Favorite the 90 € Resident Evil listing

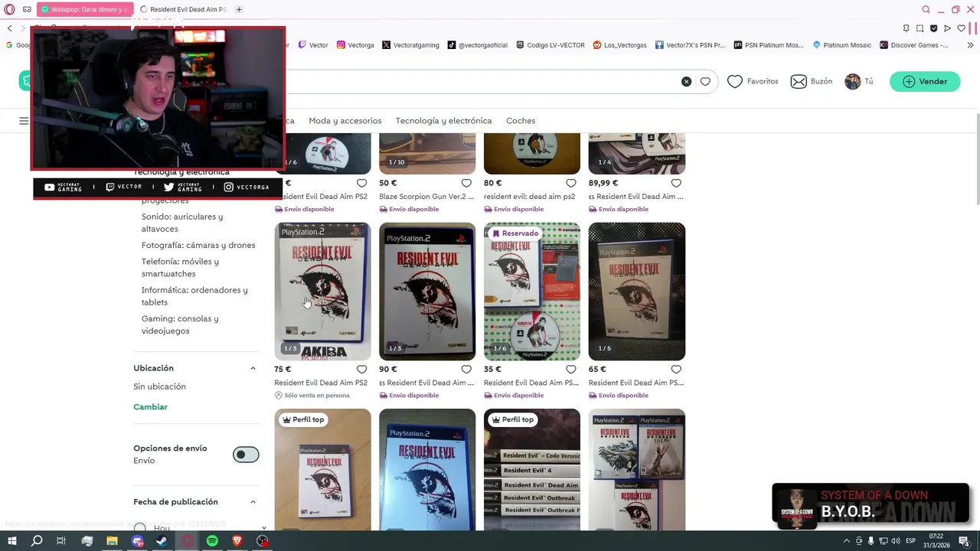tap(466, 370)
